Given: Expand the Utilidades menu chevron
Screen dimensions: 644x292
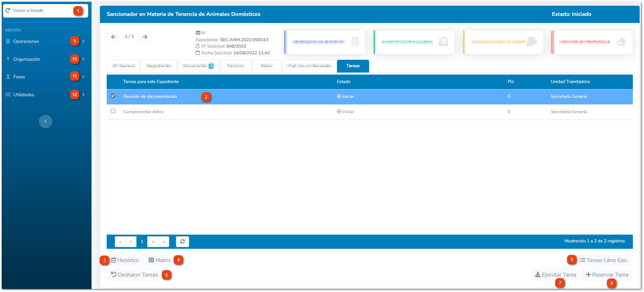Looking at the screenshot, I should [x=83, y=95].
